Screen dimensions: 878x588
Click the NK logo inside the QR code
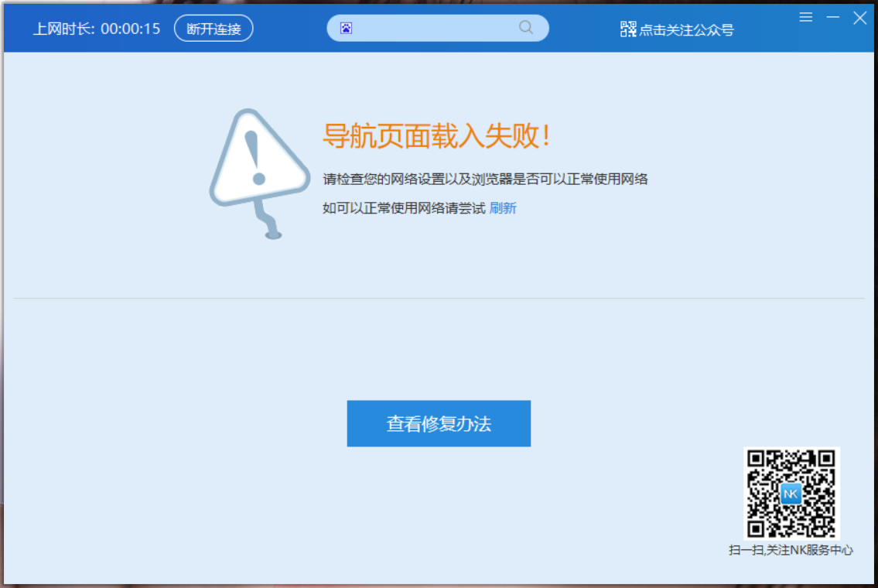coord(791,494)
